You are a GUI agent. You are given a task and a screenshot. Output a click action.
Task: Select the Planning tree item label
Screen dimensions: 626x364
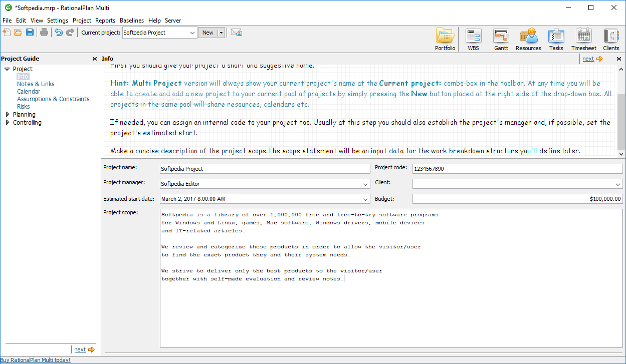point(24,115)
